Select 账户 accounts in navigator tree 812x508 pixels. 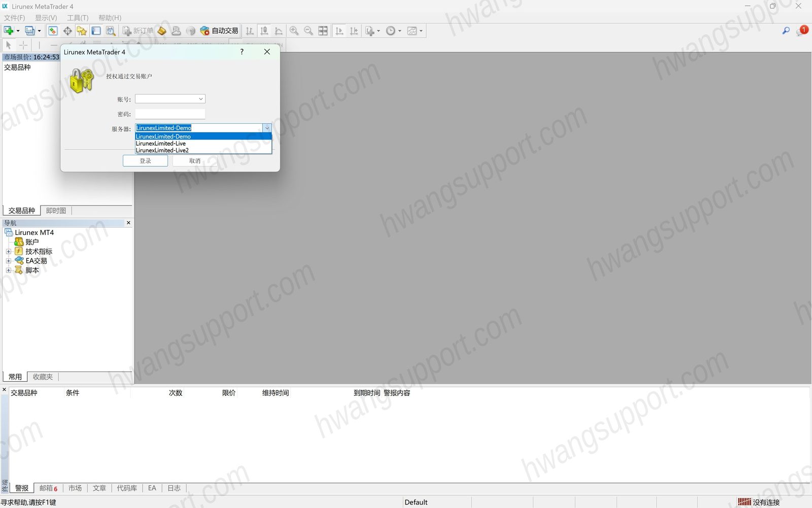click(x=26, y=242)
